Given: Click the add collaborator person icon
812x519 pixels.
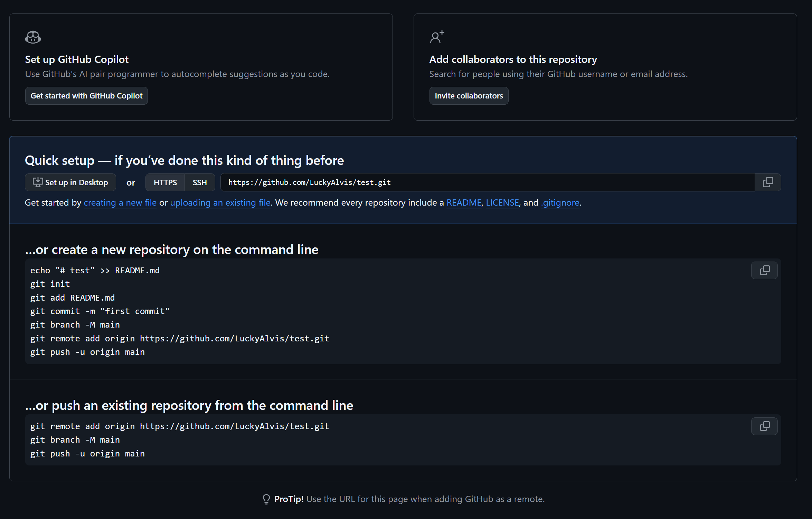Looking at the screenshot, I should (436, 37).
